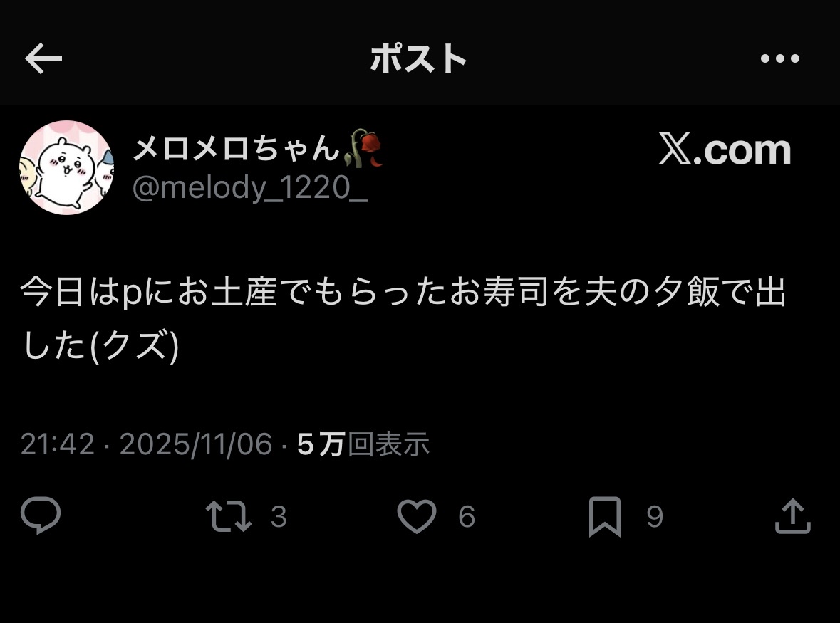Like the post with the heart icon
The width and height of the screenshot is (840, 623).
tap(417, 516)
